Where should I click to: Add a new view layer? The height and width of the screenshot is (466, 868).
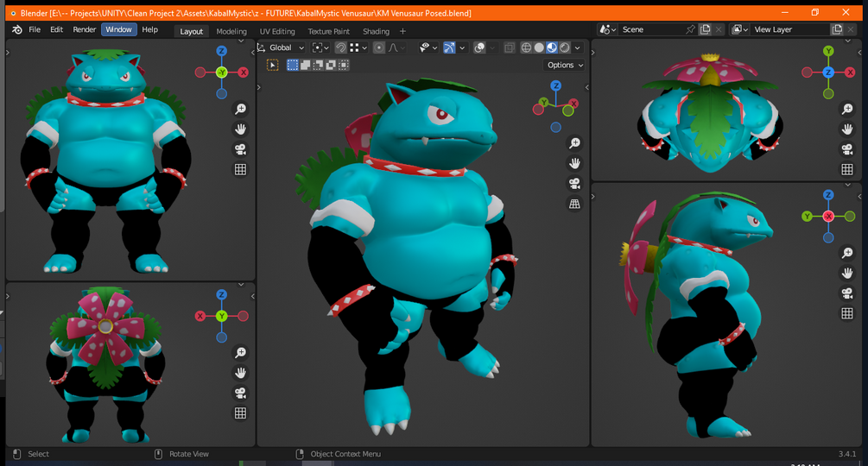click(837, 30)
